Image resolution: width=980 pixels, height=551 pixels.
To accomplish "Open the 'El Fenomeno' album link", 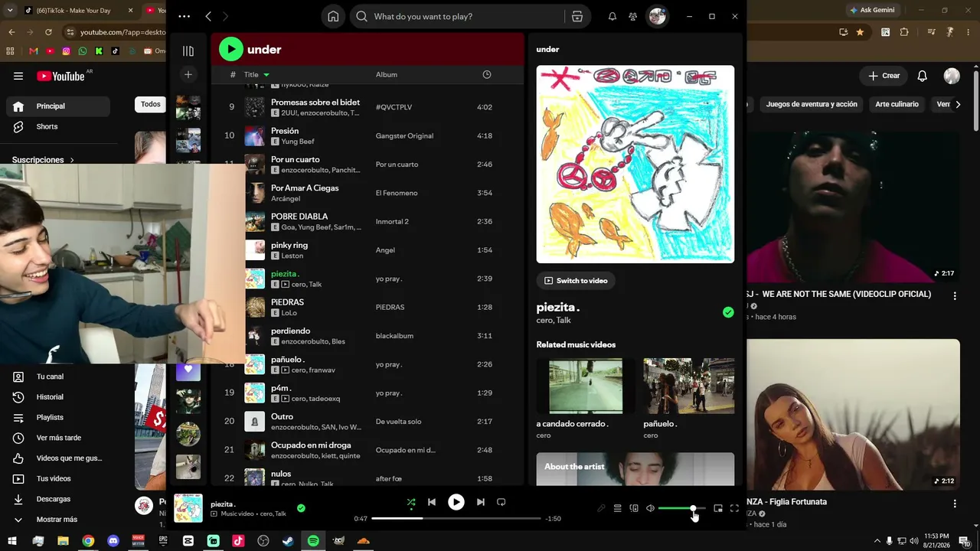I will click(x=397, y=193).
